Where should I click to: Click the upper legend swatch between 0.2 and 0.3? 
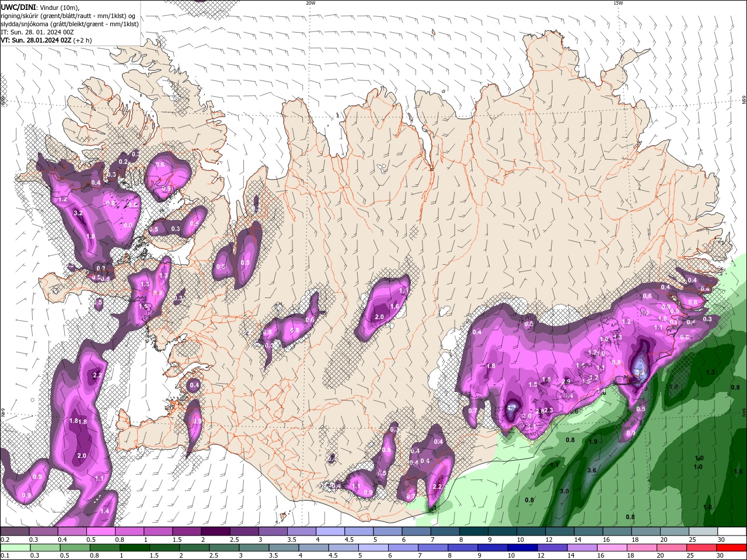coord(15,531)
